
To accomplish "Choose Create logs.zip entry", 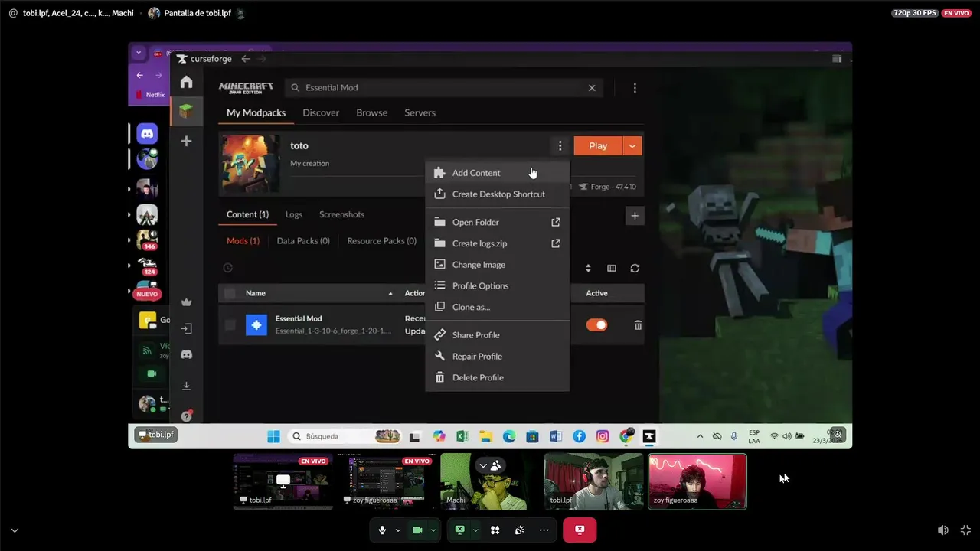I will pos(498,243).
